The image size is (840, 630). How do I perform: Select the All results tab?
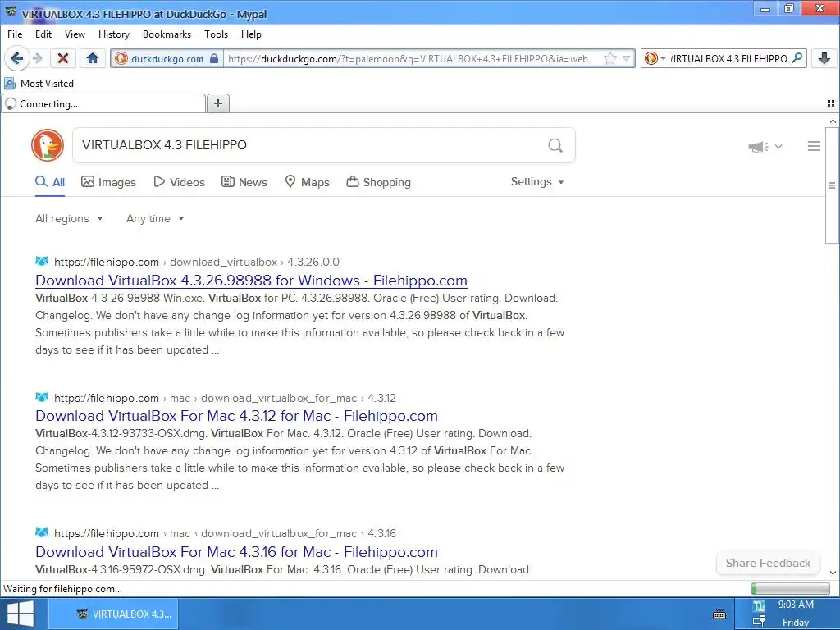50,182
